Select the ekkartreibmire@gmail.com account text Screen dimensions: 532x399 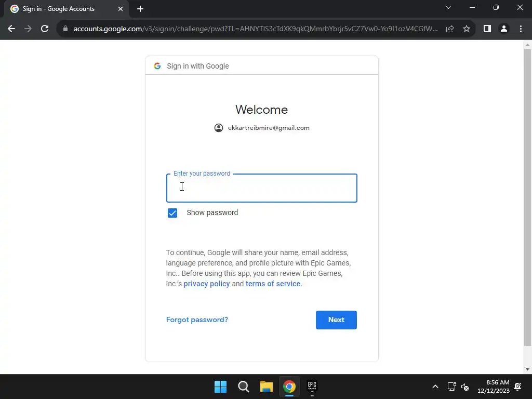(x=269, y=128)
